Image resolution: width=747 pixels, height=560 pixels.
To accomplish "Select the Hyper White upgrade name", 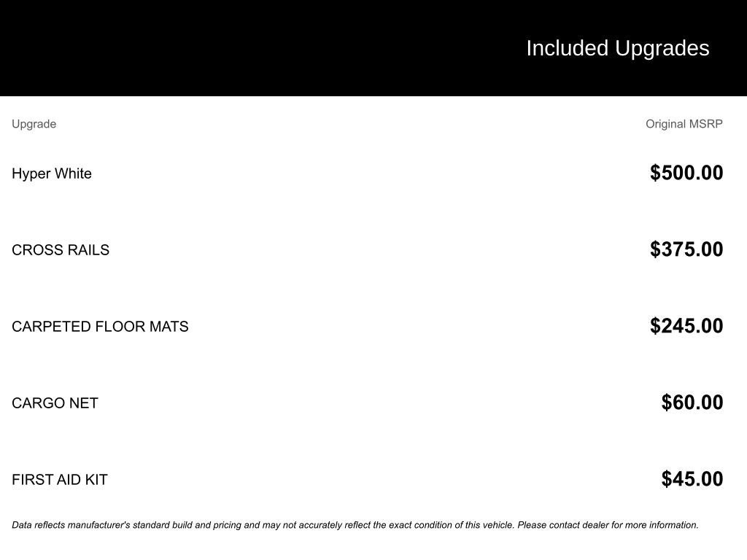I will pyautogui.click(x=52, y=174).
